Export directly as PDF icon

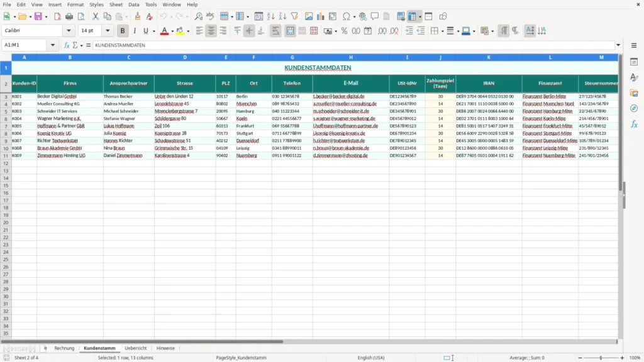[x=57, y=16]
